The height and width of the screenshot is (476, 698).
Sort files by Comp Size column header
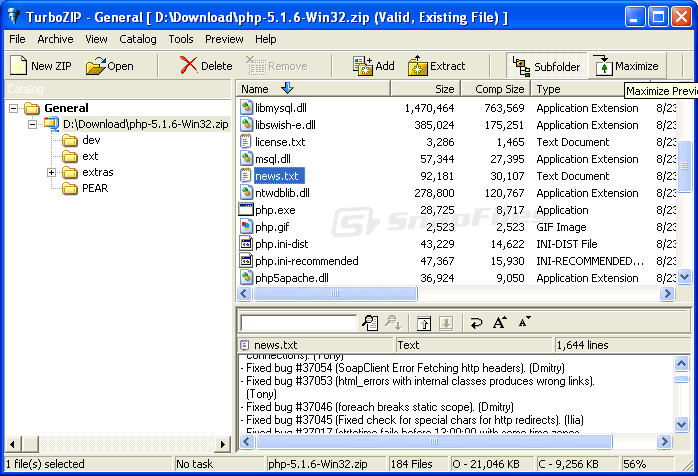coord(495,89)
